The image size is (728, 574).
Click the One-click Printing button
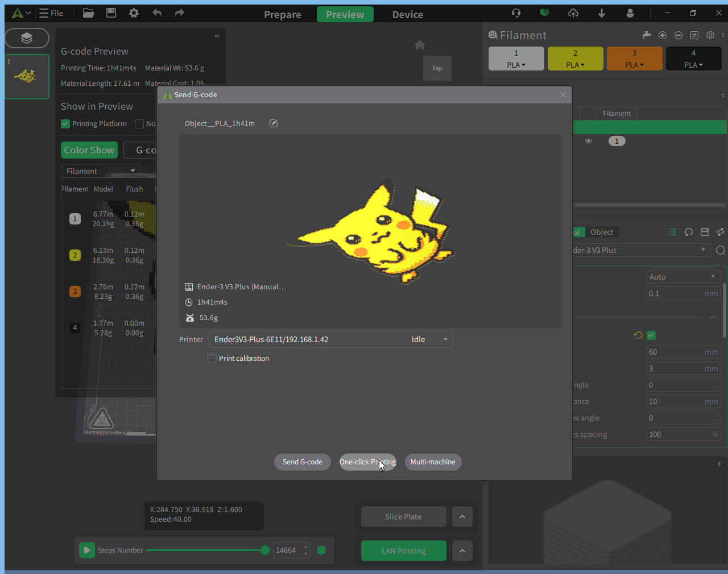pos(368,462)
